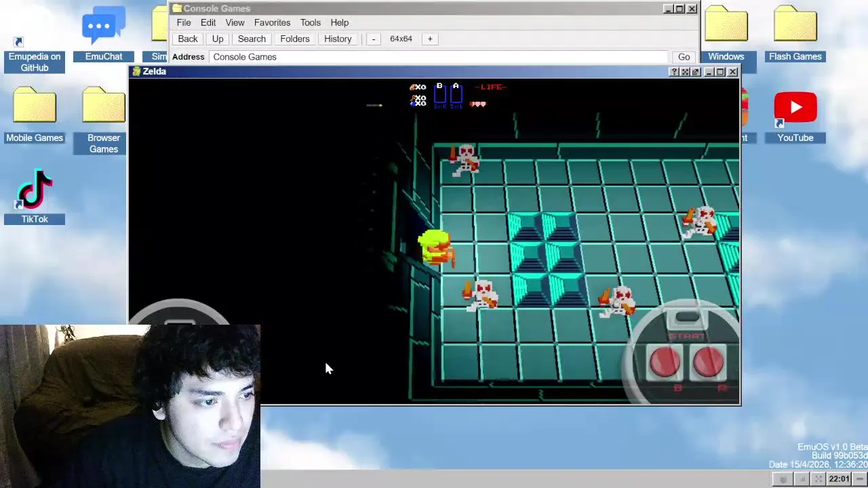The image size is (868, 488).
Task: Click the taskbar show-desktop dash button
Action: click(x=860, y=479)
